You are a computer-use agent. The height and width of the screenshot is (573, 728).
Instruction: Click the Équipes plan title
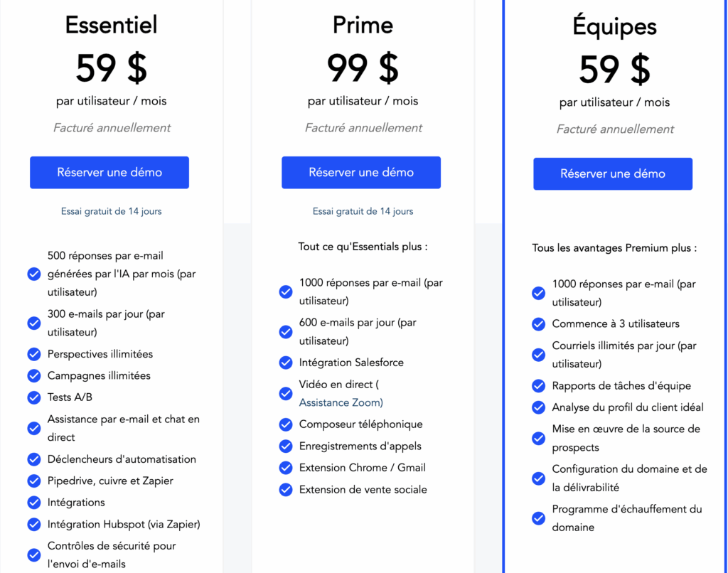pos(614,26)
